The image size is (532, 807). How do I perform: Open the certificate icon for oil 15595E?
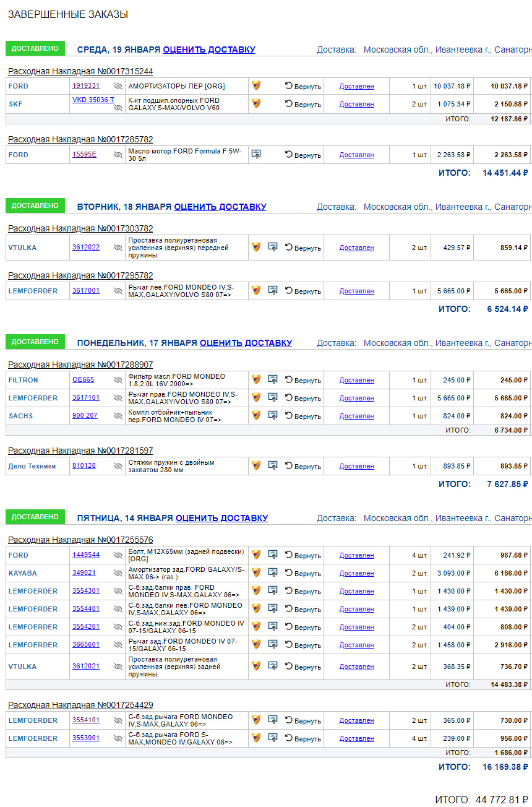(256, 154)
